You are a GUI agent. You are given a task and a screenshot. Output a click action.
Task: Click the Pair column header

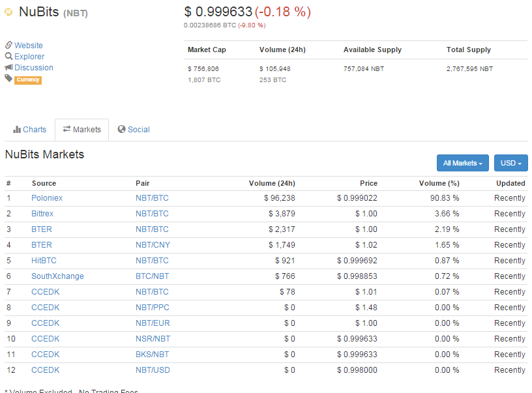coord(143,183)
